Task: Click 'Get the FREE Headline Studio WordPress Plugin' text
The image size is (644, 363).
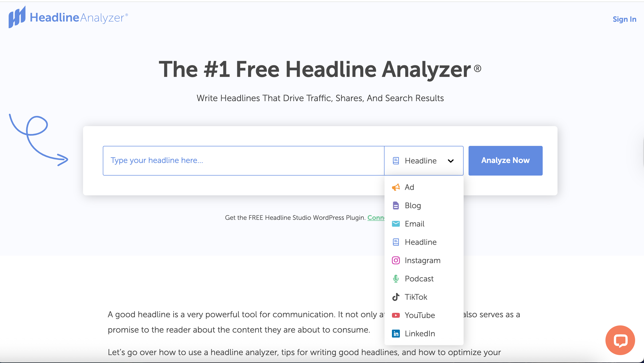Action: (x=295, y=217)
